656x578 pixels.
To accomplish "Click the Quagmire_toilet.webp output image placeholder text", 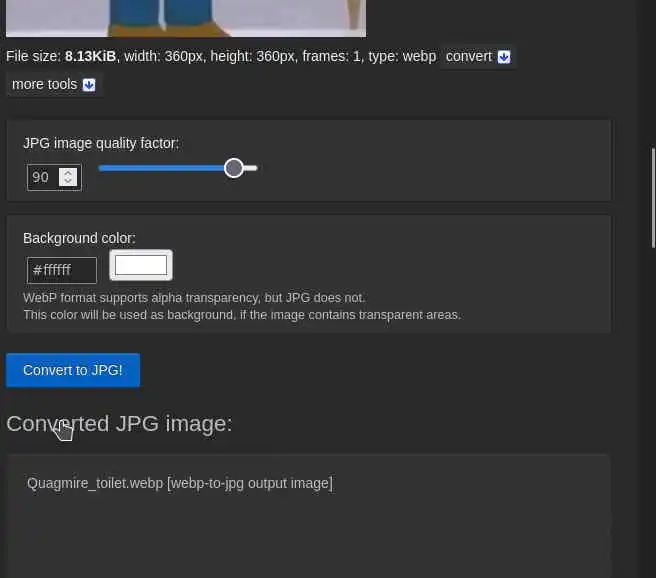I will (180, 483).
